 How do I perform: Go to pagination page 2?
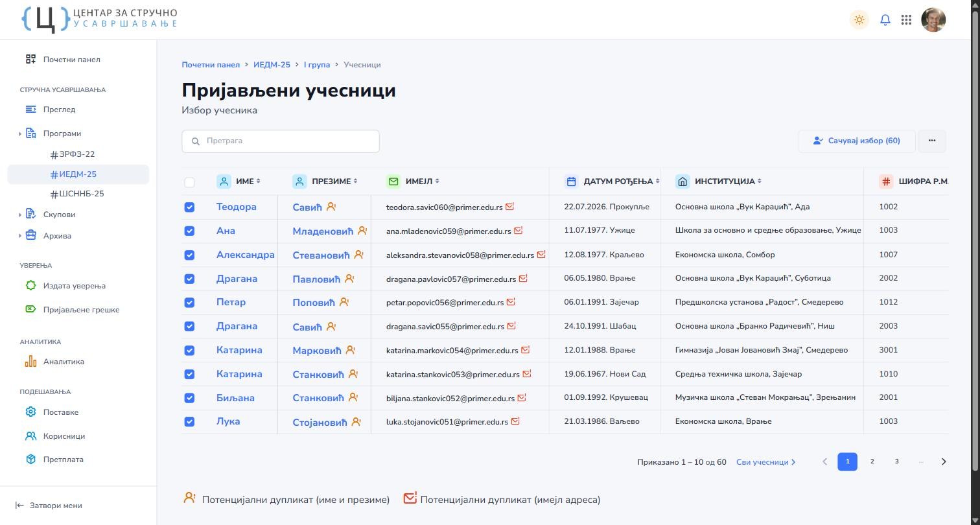(872, 461)
